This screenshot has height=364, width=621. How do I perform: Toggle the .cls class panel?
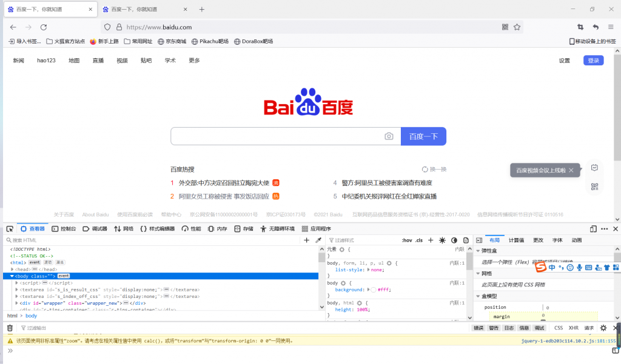tap(419, 240)
